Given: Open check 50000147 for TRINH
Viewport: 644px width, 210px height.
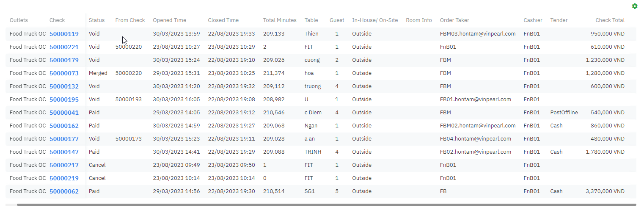Looking at the screenshot, I should (64, 152).
